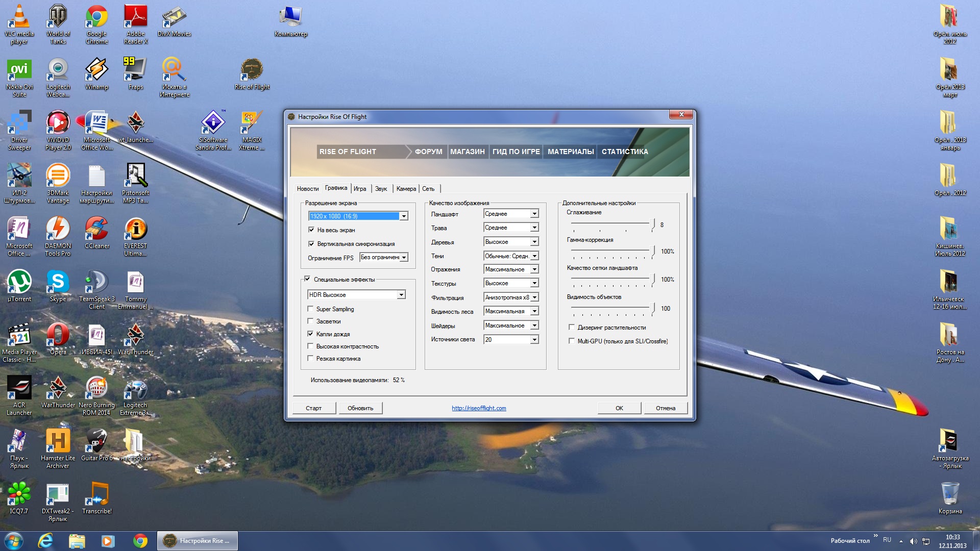980x551 pixels.
Task: Enable the Super Sampling checkbox
Action: pyautogui.click(x=310, y=309)
